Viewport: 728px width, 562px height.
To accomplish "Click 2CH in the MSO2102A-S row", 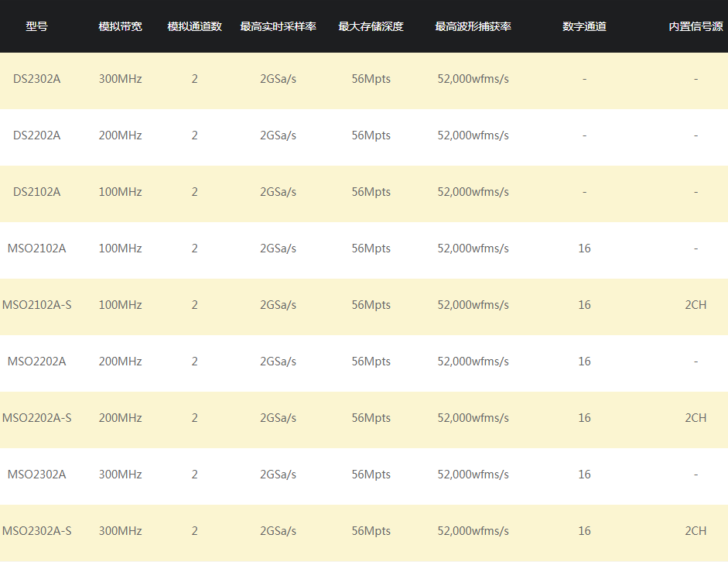I will 696,305.
